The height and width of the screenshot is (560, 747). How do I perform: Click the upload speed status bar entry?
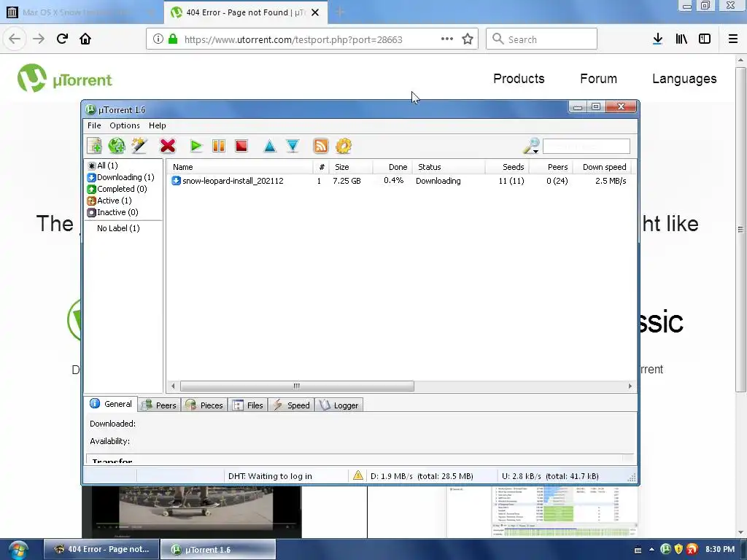click(x=550, y=475)
